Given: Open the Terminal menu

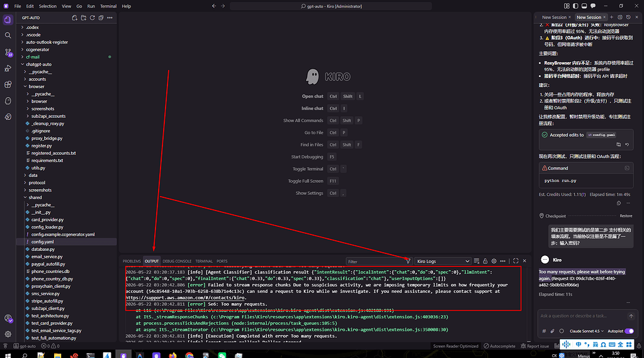Looking at the screenshot, I should [108, 6].
